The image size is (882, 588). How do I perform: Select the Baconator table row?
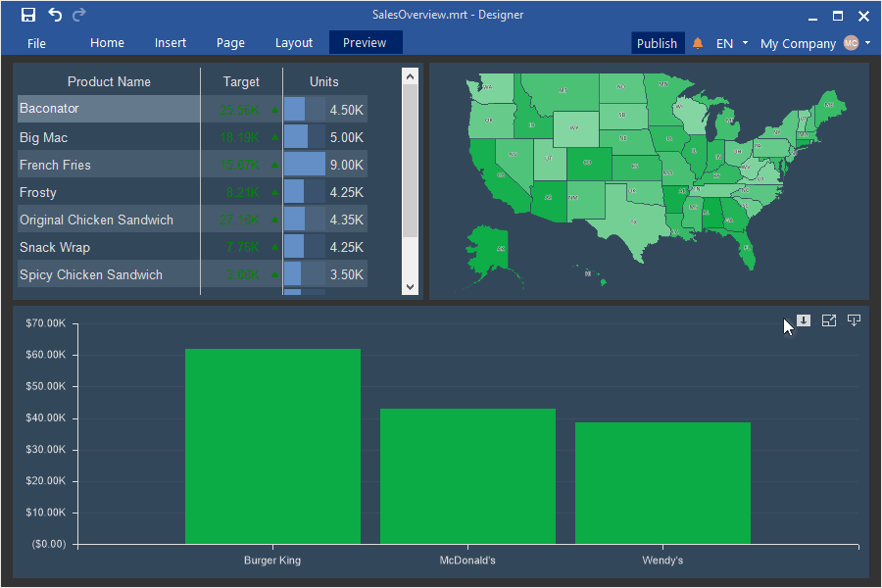pos(108,109)
